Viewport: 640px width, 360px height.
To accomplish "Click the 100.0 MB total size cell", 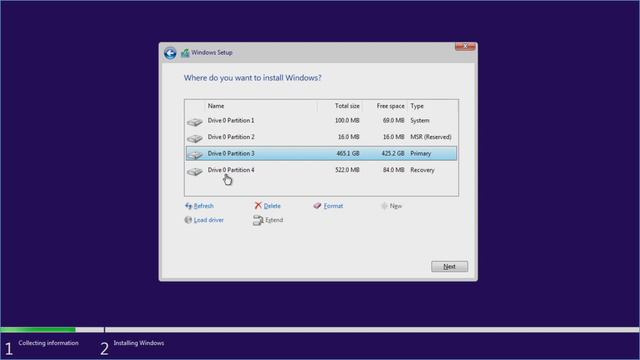I will click(347, 120).
